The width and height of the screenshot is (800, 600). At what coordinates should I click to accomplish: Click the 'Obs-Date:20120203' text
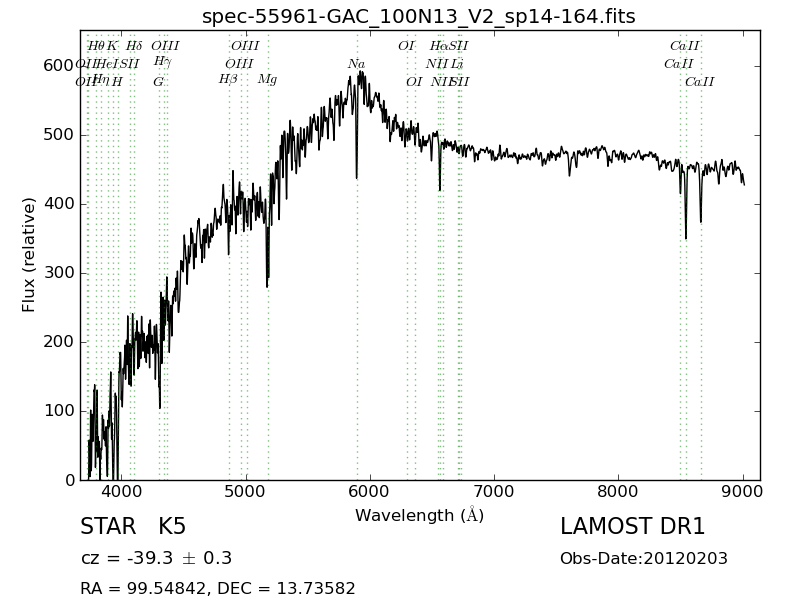coord(644,559)
